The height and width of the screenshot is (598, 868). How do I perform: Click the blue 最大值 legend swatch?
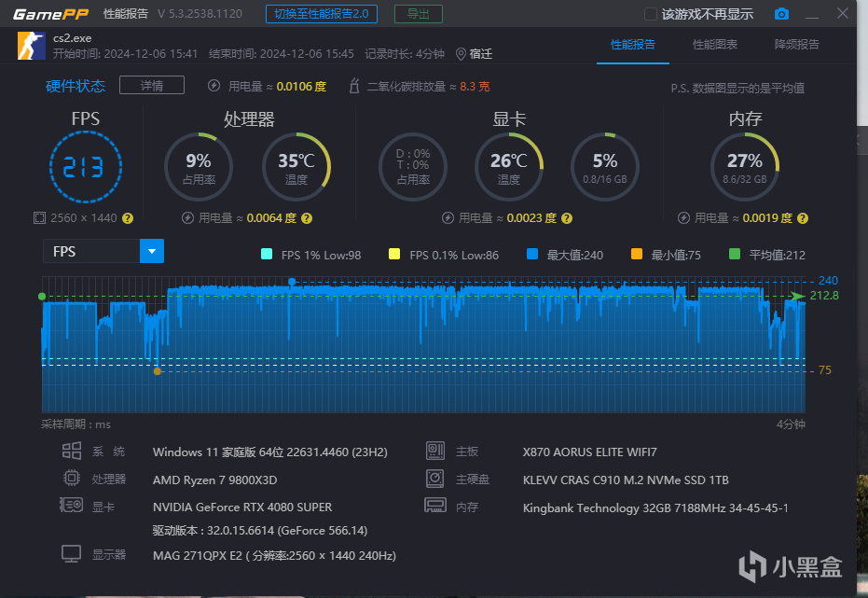pos(532,254)
